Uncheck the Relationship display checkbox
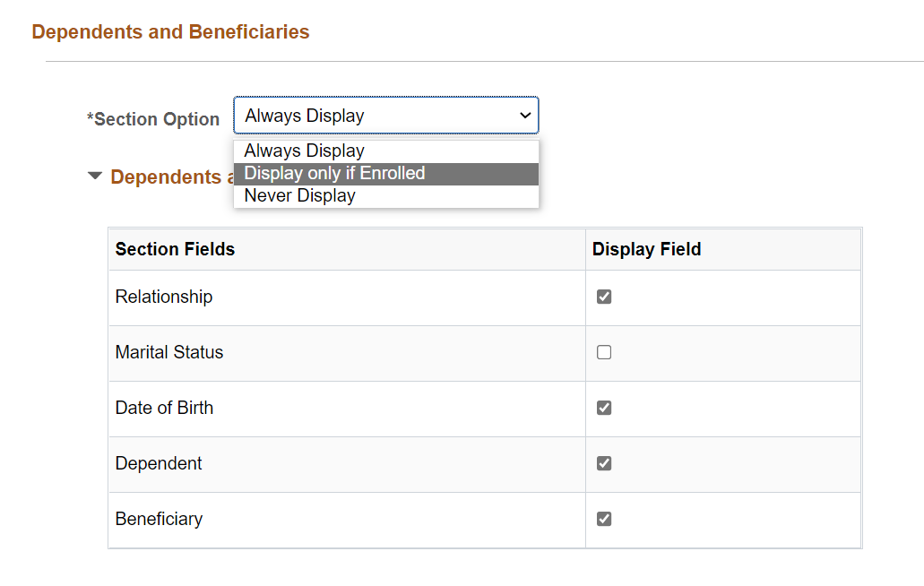This screenshot has width=924, height=586. pos(604,297)
